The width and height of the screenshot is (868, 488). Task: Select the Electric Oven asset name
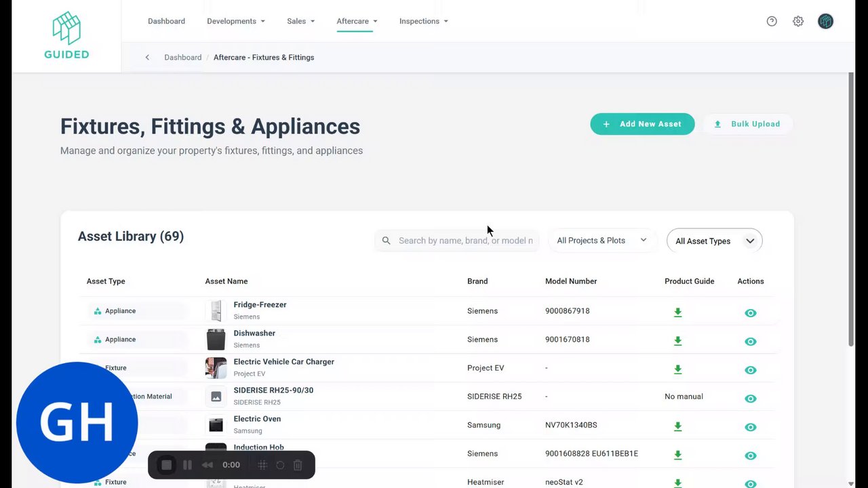coord(257,419)
